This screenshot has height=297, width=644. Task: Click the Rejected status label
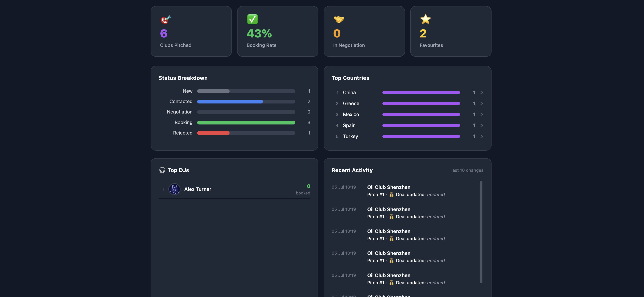[183, 133]
